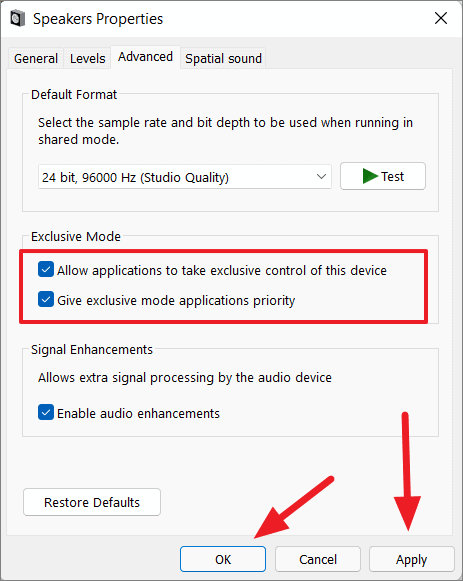Click the Test button
Viewport: 463px width, 581px height.
click(x=383, y=176)
